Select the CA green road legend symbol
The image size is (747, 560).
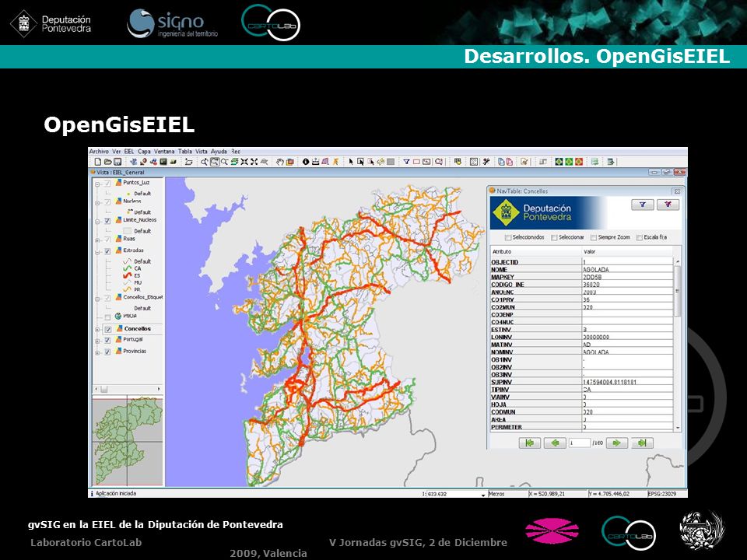coord(127,268)
